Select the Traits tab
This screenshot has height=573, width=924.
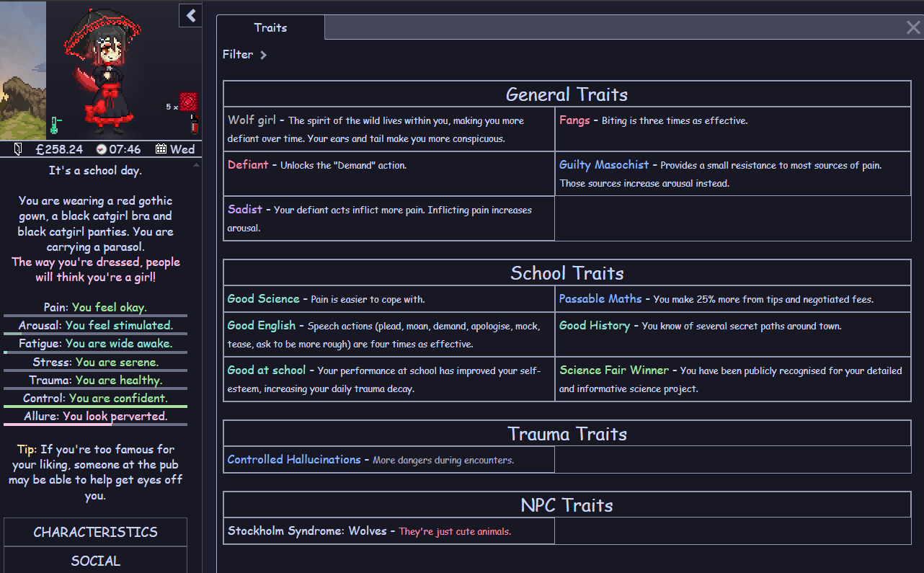click(270, 27)
